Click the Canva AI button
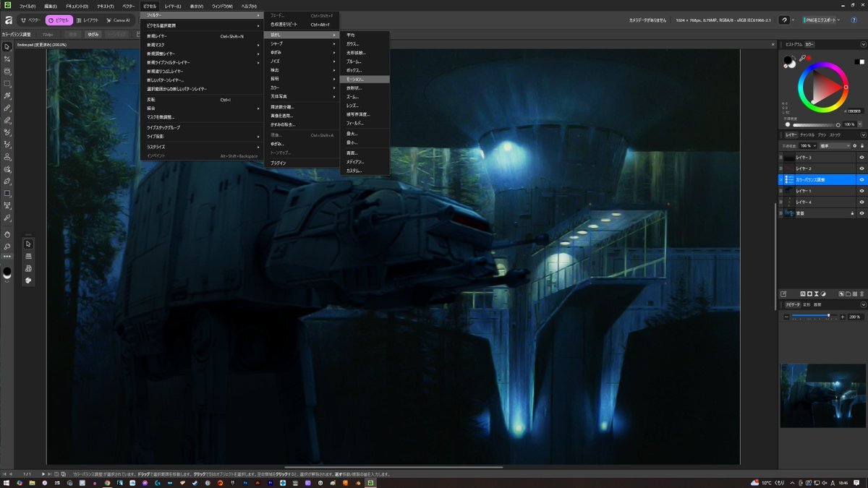 point(118,20)
